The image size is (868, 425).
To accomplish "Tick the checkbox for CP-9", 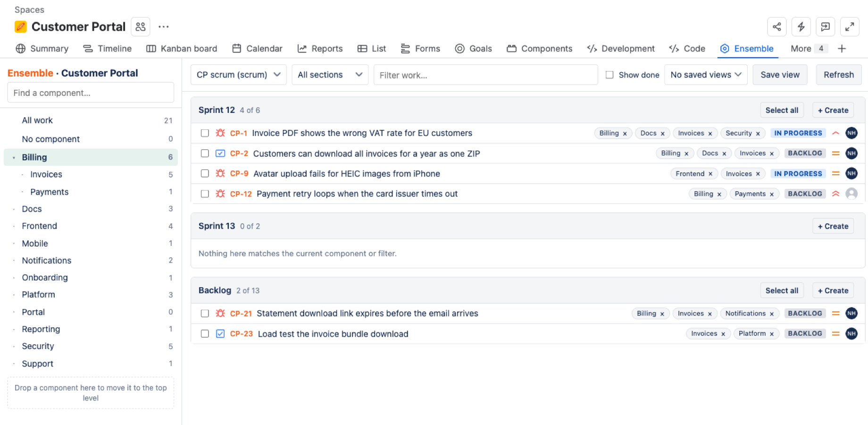I will pos(205,174).
